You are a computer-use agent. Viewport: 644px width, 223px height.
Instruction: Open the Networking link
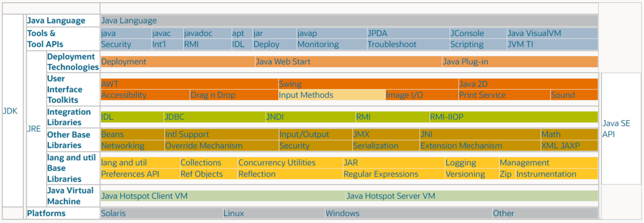click(122, 145)
